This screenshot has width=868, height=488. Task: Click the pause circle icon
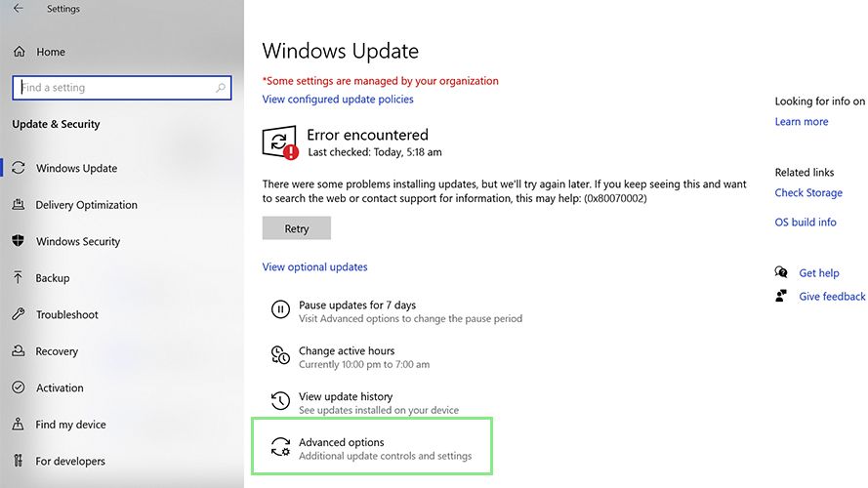click(280, 309)
